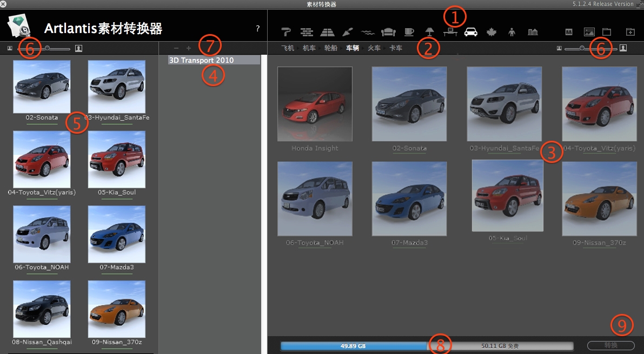The height and width of the screenshot is (354, 644).
Task: Click the 50.11 GB free space label
Action: (500, 346)
